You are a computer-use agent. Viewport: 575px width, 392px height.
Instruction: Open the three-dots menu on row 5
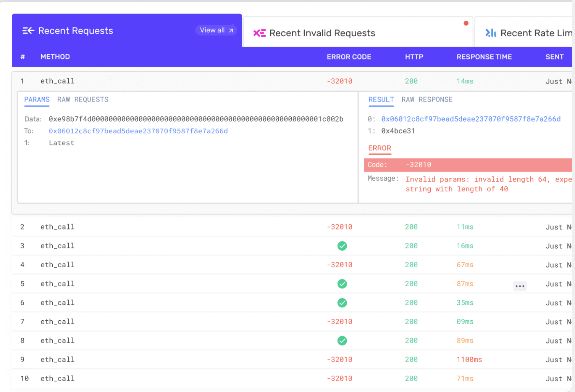pos(520,286)
